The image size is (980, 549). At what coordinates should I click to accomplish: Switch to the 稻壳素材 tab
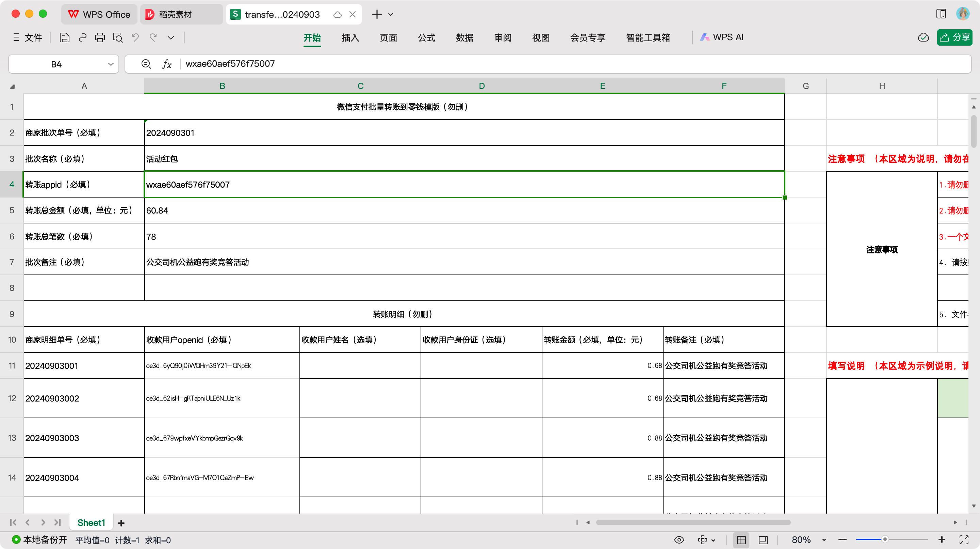175,14
